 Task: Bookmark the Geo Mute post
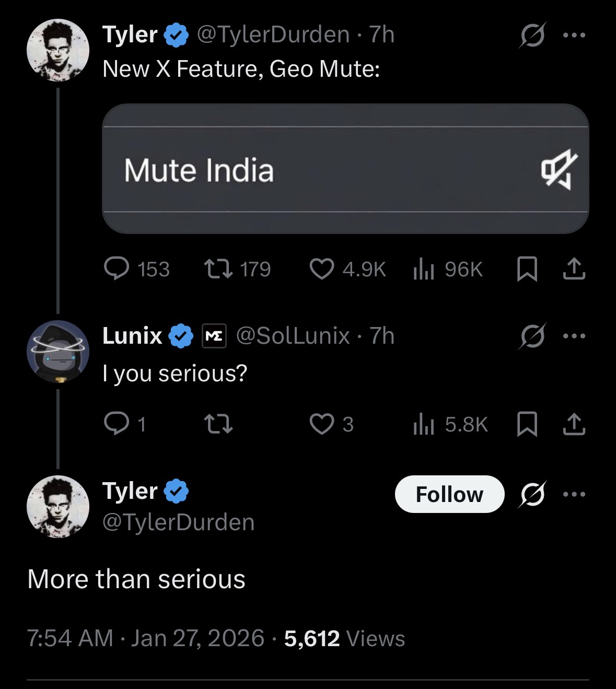[x=527, y=269]
